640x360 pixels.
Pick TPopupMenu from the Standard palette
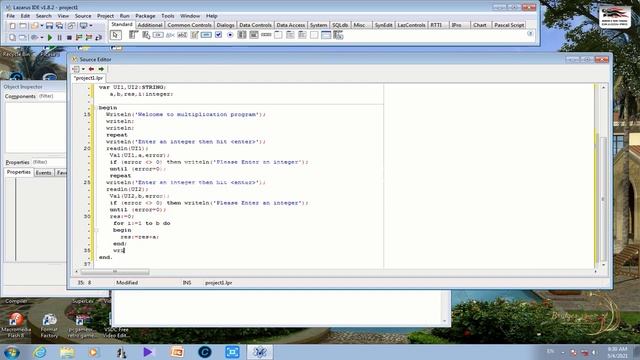point(146,35)
